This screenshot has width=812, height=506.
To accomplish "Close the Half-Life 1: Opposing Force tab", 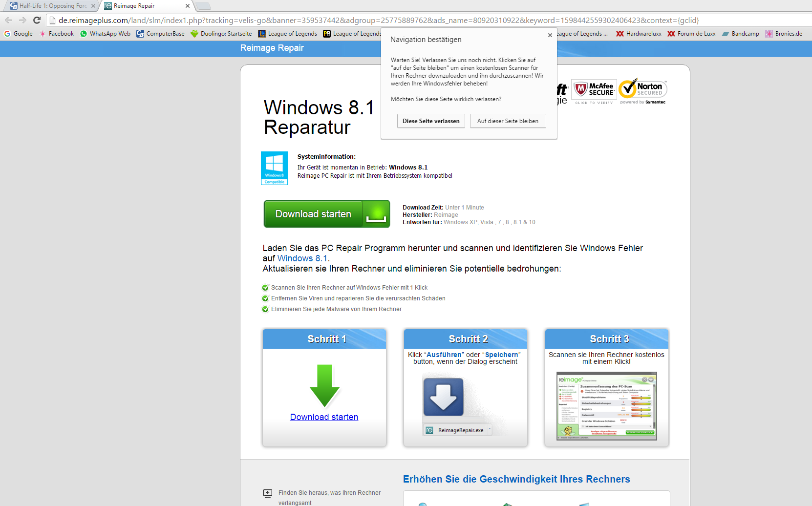I will click(x=93, y=6).
